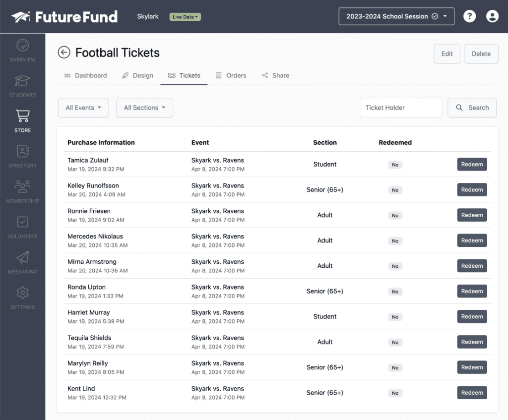Click the help question mark icon
508x420 pixels.
pos(469,16)
